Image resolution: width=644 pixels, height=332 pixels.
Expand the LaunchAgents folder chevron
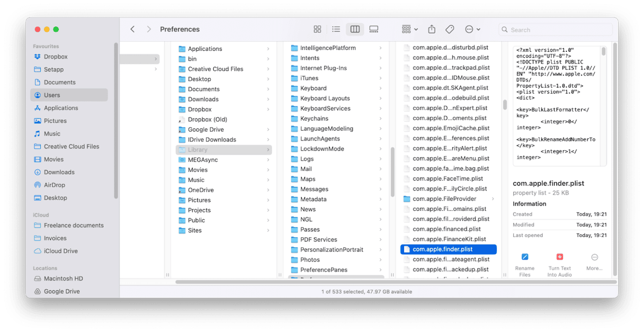pos(380,139)
